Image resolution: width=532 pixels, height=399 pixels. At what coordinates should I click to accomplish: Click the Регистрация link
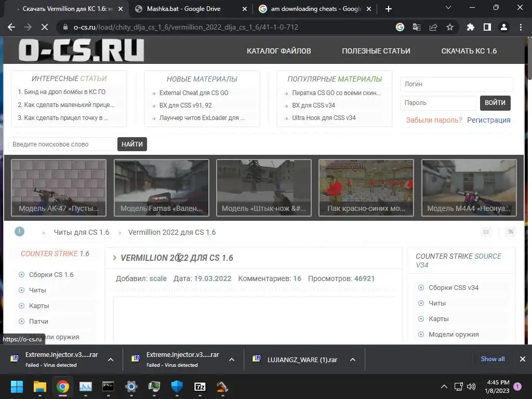488,120
